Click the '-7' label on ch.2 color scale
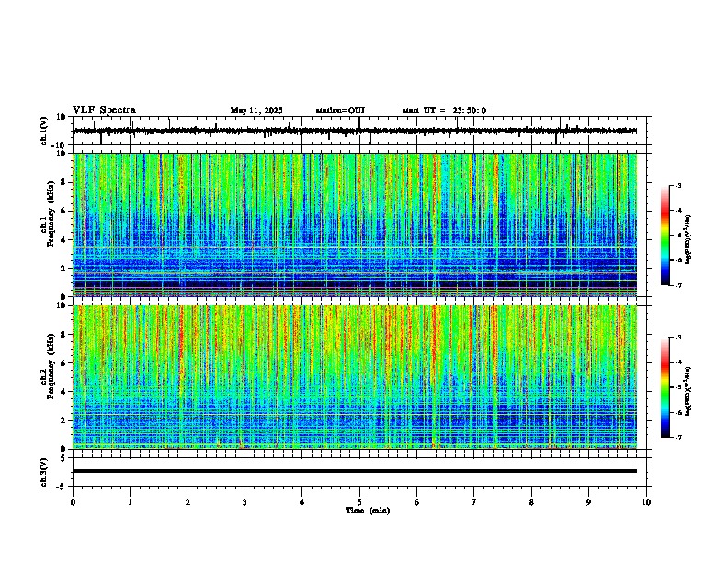The height and width of the screenshot is (563, 728). (677, 437)
